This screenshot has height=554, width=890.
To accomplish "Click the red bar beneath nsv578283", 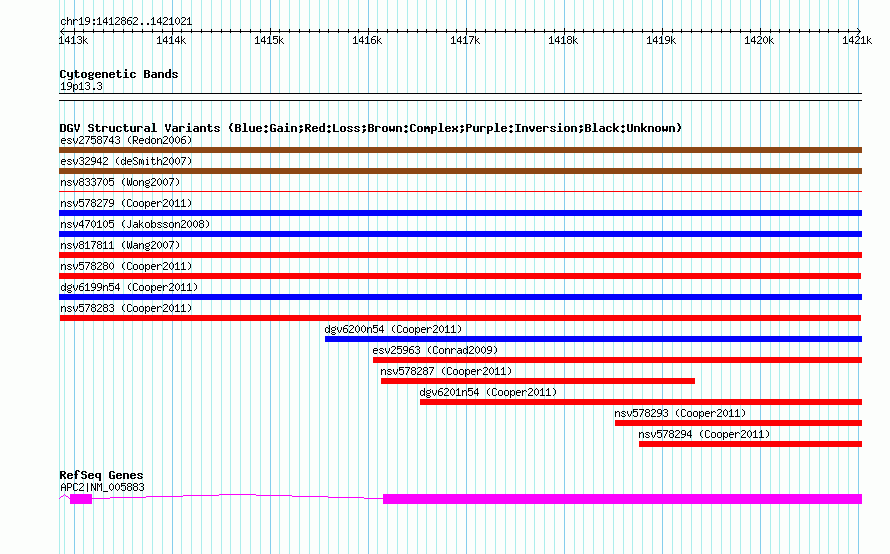I will [460, 318].
